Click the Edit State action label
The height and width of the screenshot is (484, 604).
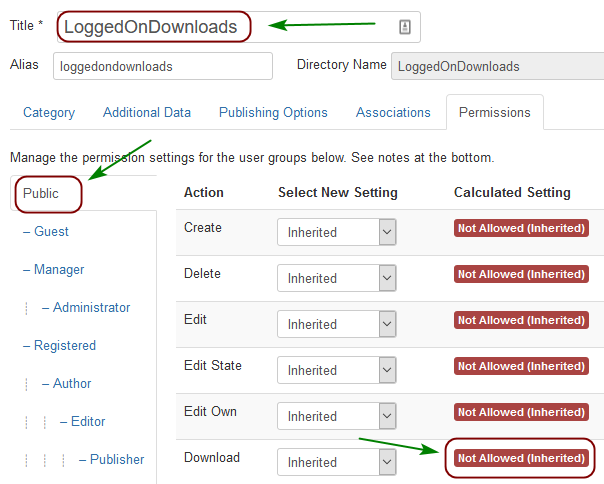[x=213, y=365]
